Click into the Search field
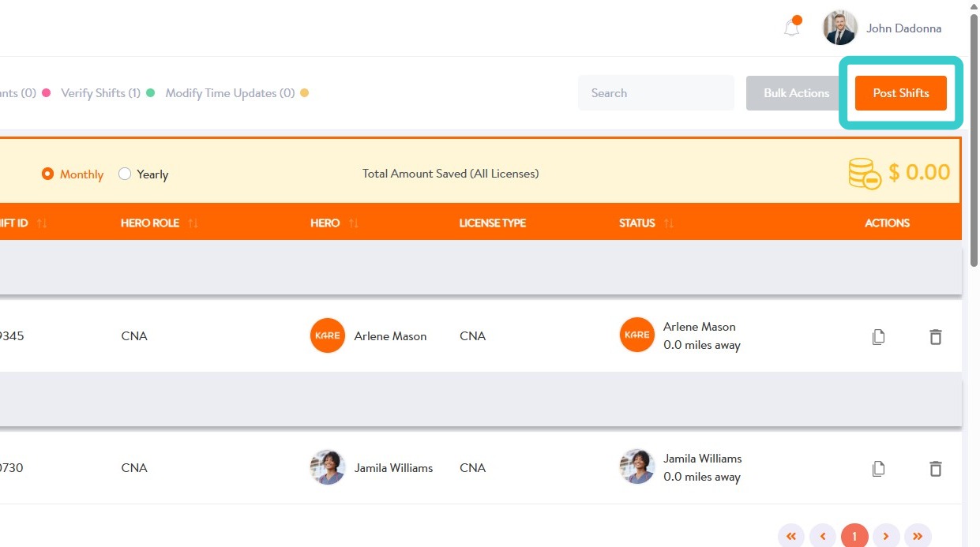The width and height of the screenshot is (980, 547). [x=655, y=93]
